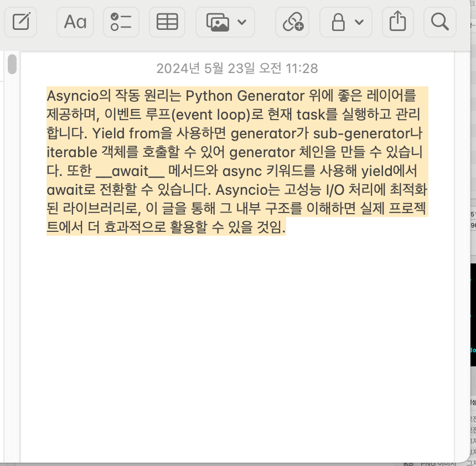Place cursor in empty area below the text
This screenshot has width=476, height=466.
221,332
